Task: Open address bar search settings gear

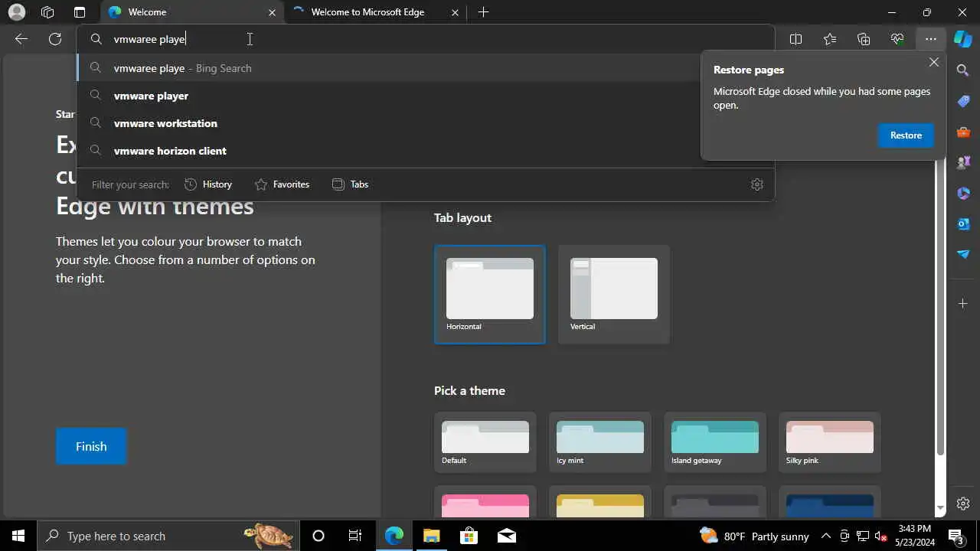Action: [x=757, y=184]
